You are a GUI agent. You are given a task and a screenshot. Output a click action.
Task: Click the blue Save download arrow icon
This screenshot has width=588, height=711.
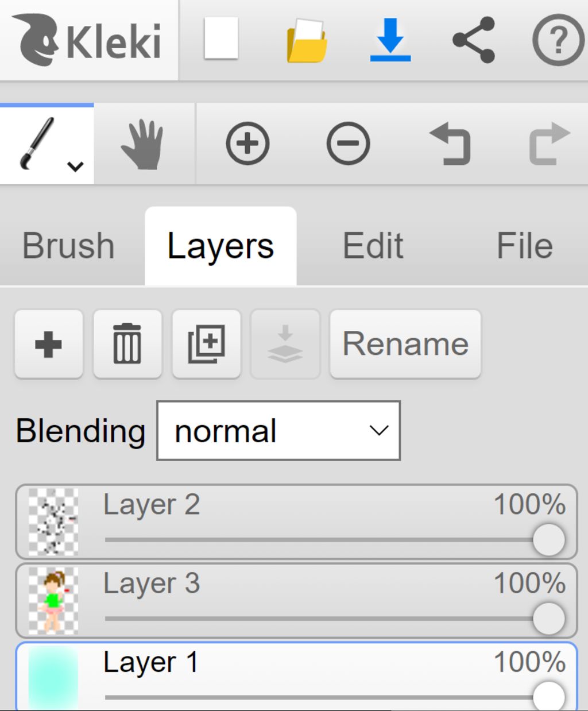click(390, 39)
